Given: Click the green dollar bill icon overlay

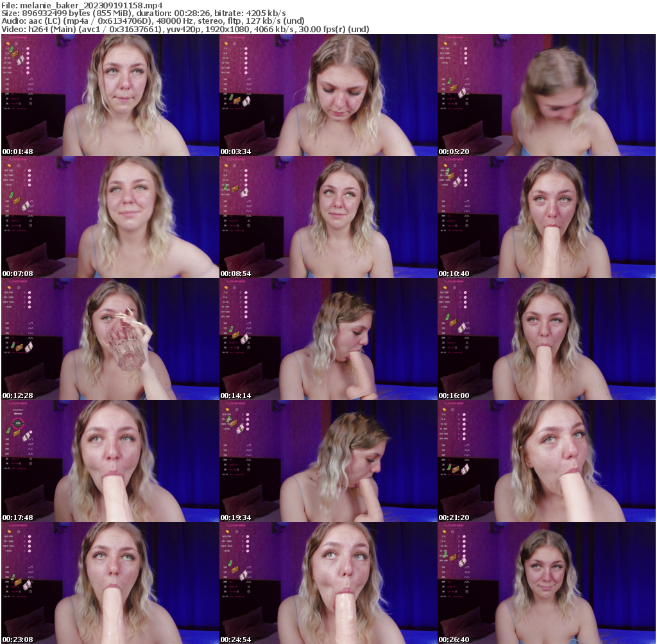Looking at the screenshot, I should [12, 49].
